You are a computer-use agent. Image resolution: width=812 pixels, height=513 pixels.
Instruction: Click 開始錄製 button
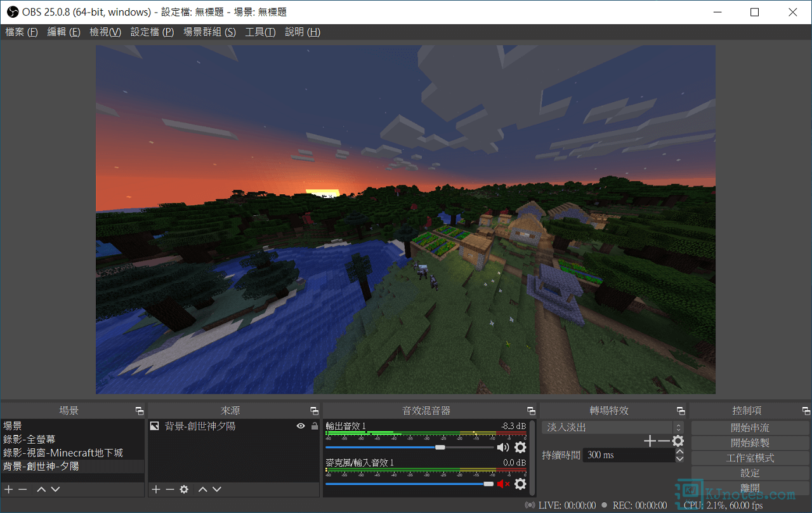click(x=750, y=443)
